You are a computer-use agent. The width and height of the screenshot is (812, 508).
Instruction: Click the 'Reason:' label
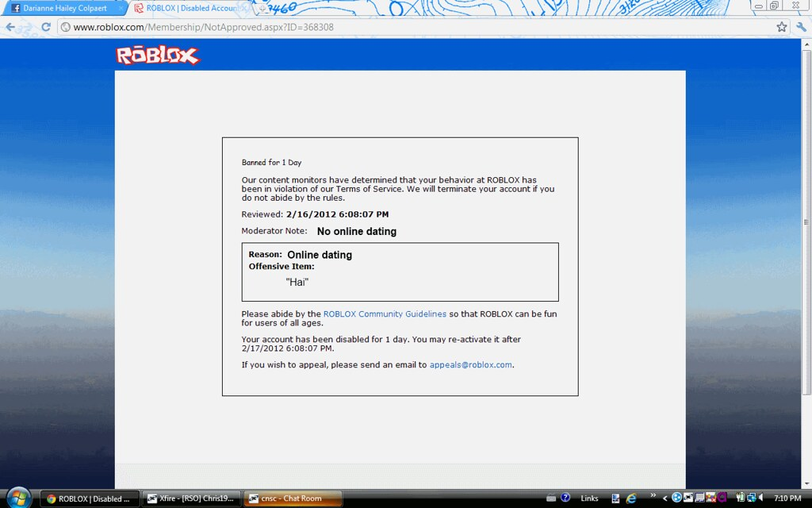[265, 255]
